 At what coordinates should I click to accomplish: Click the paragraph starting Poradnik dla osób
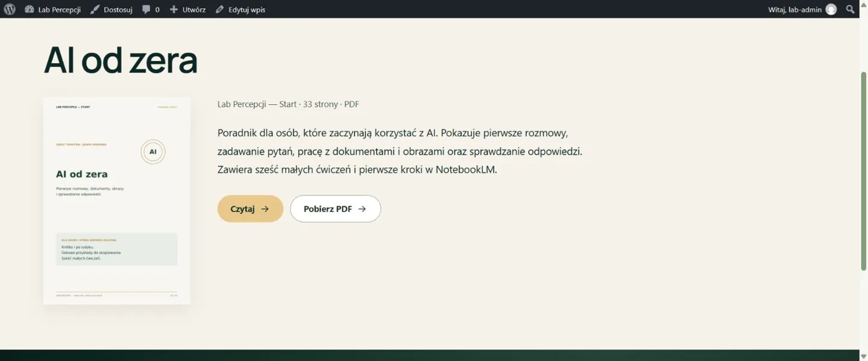400,151
